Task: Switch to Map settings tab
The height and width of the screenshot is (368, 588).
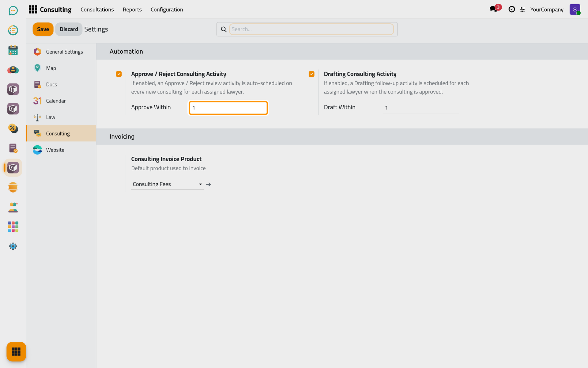Action: coord(61,68)
